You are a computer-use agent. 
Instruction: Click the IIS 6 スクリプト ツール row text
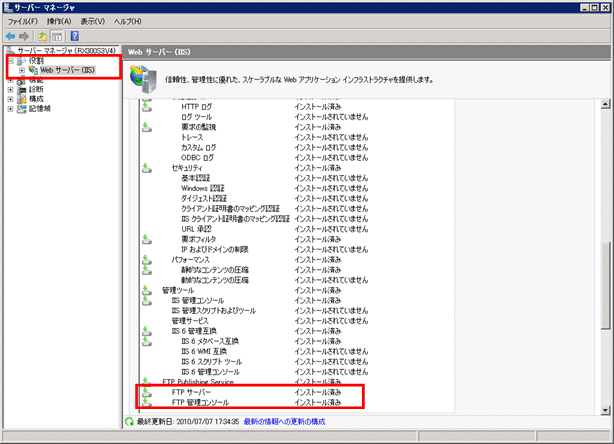point(211,361)
